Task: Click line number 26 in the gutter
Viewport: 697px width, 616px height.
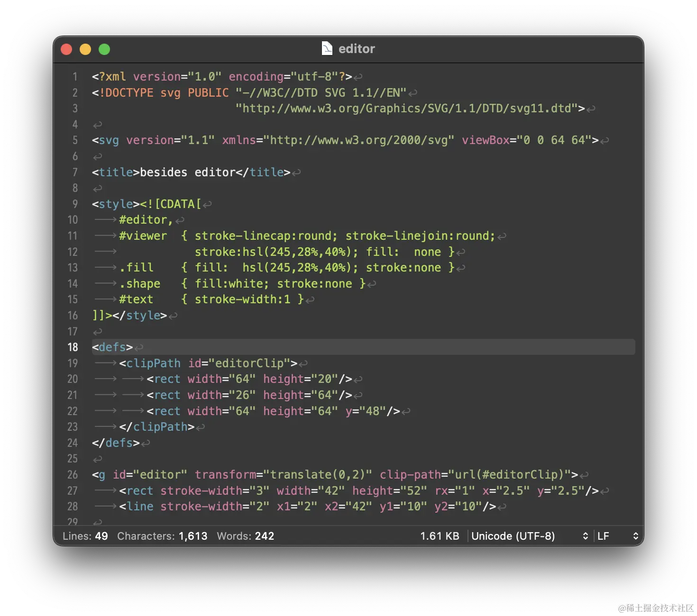Action: (x=73, y=475)
